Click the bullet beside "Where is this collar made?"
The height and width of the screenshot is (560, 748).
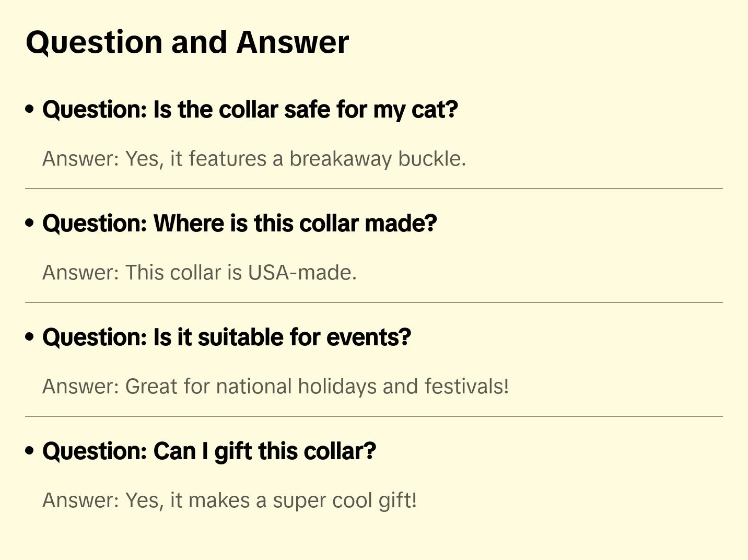30,223
